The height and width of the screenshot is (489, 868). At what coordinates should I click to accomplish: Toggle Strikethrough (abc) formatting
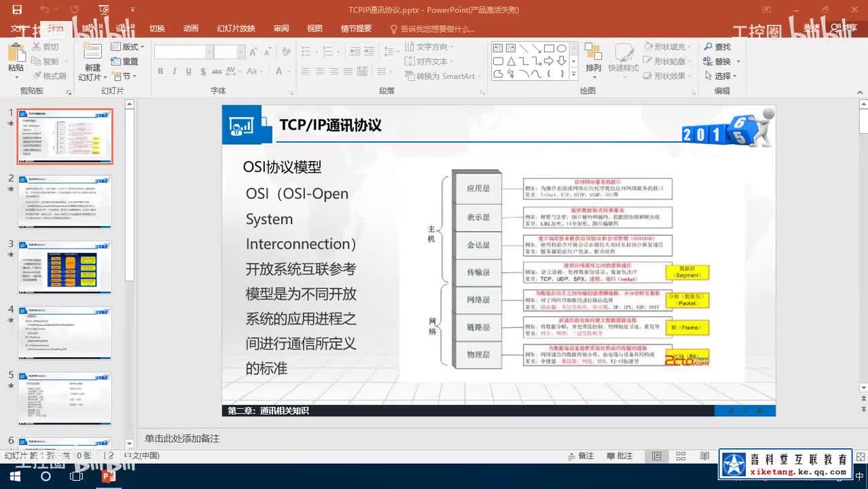click(217, 71)
